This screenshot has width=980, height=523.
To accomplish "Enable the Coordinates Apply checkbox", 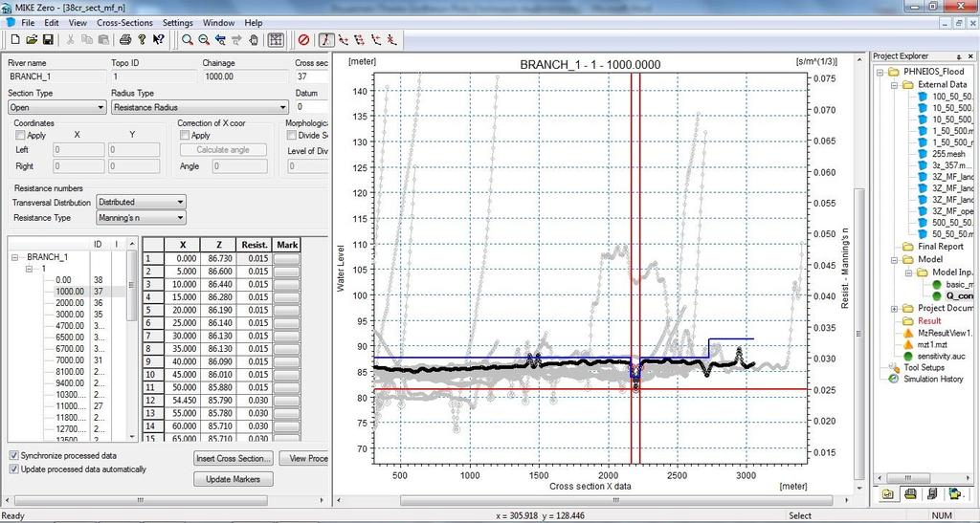I will click(x=20, y=135).
